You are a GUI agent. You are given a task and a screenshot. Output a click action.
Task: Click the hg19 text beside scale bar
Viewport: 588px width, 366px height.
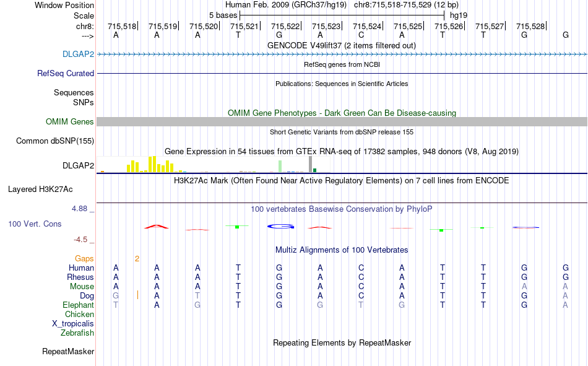click(x=459, y=15)
